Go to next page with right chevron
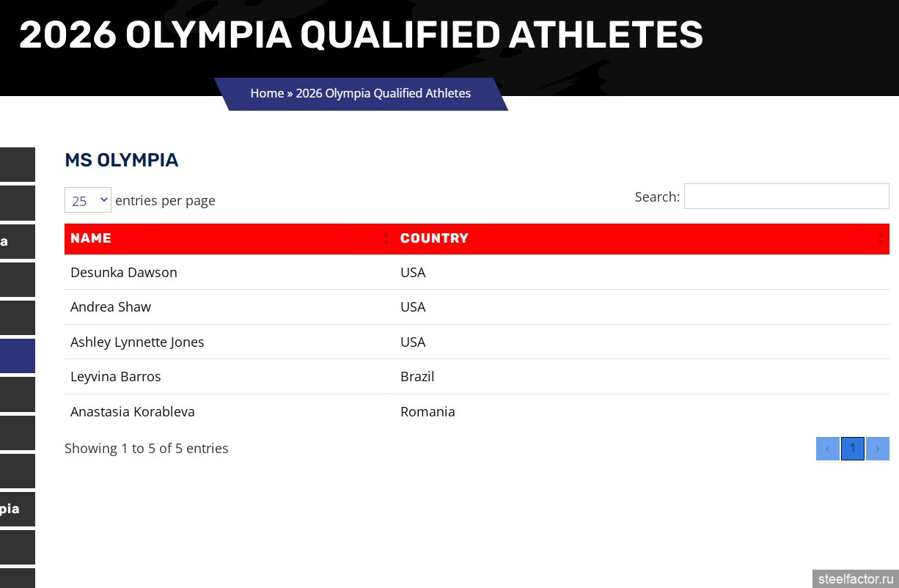Viewport: 899px width, 588px height. tap(877, 449)
